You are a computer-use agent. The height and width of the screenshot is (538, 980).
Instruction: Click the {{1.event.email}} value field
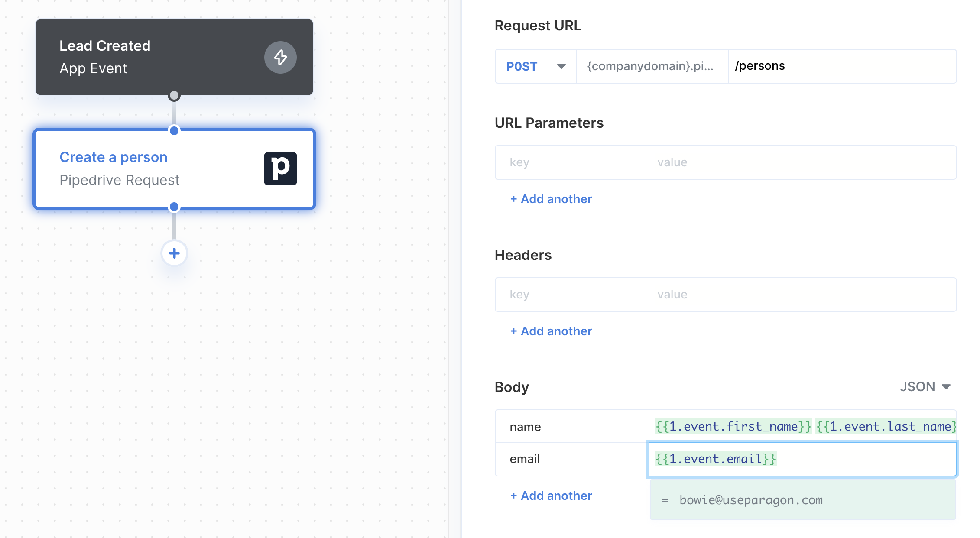pos(802,459)
